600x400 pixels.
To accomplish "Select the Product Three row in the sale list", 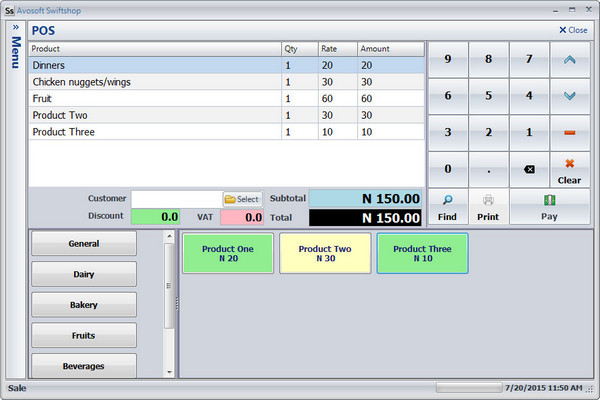I will point(227,132).
